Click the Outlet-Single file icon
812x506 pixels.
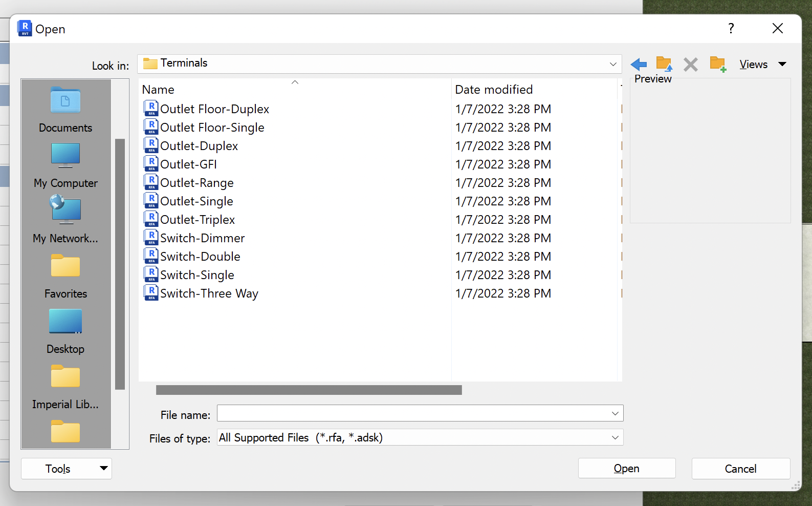click(x=151, y=201)
